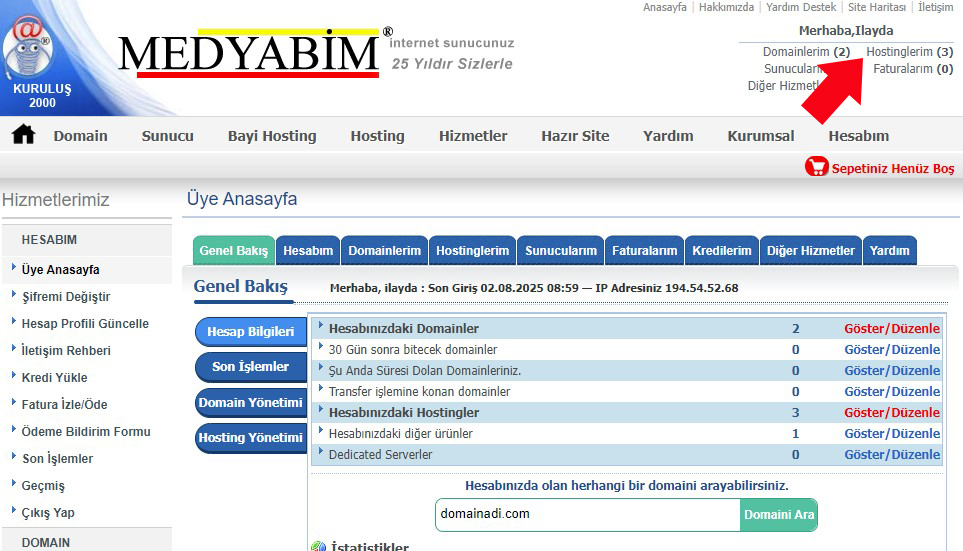
Task: Select the Genel Bakış tab
Action: (233, 251)
